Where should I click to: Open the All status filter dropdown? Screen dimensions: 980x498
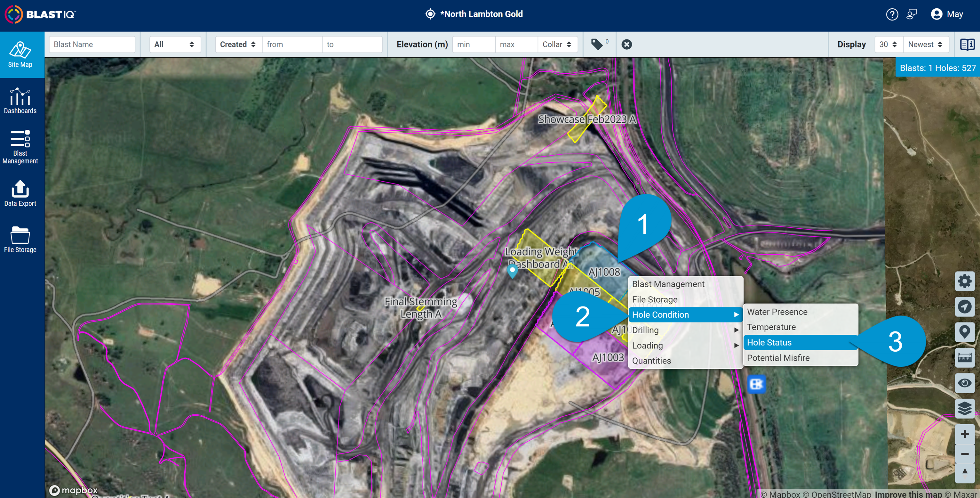pos(175,45)
